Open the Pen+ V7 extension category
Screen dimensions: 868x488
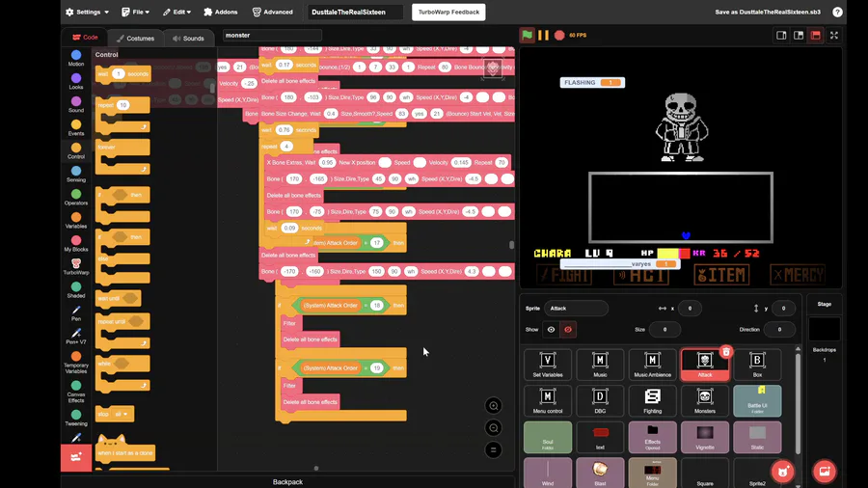pos(76,337)
